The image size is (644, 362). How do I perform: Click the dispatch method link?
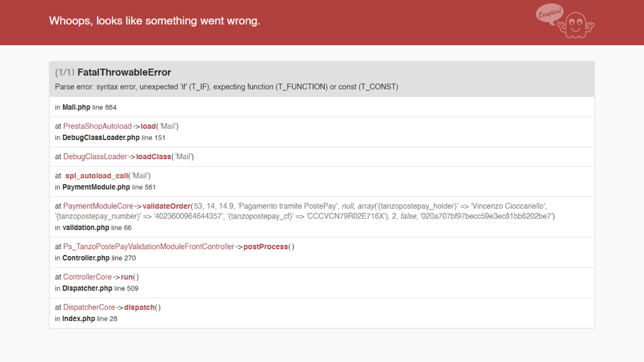pyautogui.click(x=139, y=307)
